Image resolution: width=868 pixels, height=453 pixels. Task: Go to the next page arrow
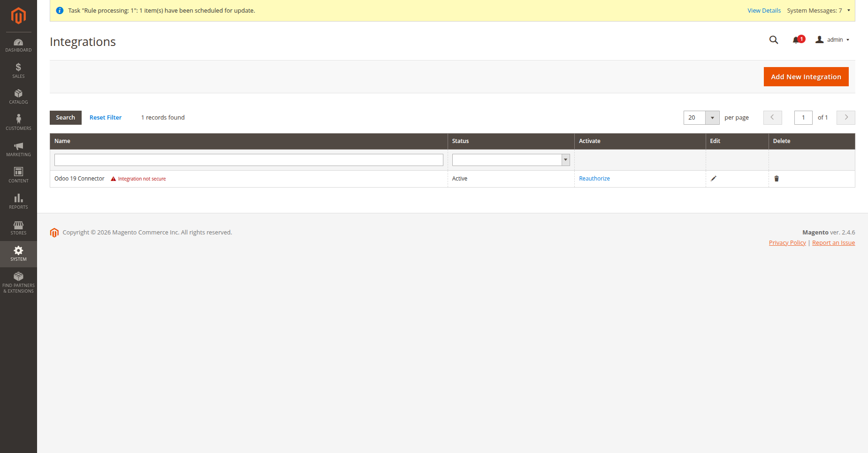tap(846, 118)
